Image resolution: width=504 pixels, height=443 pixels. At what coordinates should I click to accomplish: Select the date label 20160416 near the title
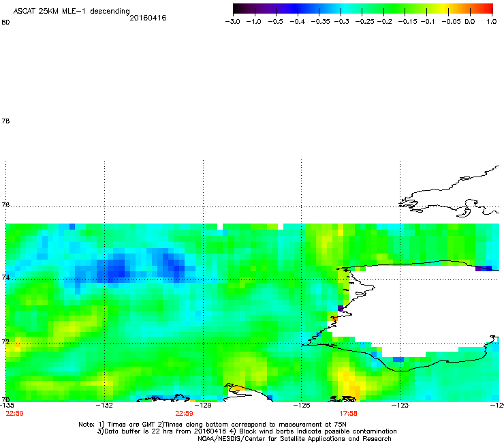tap(148, 18)
